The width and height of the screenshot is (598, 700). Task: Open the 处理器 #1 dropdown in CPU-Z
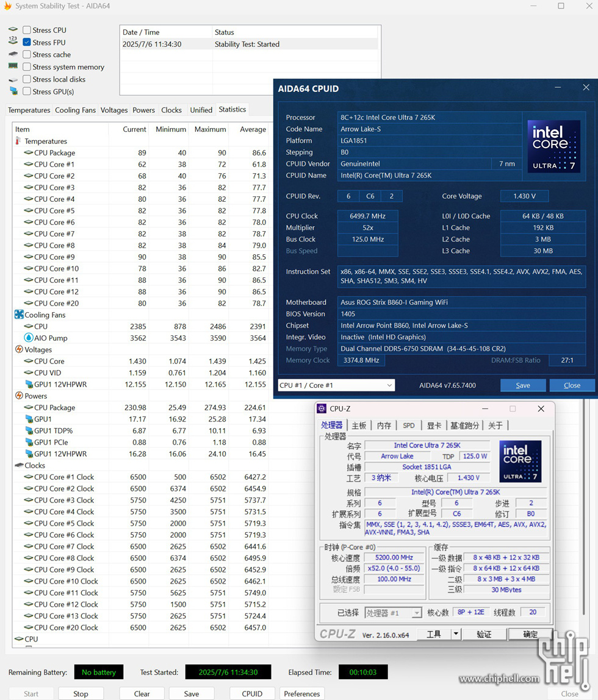click(x=393, y=613)
